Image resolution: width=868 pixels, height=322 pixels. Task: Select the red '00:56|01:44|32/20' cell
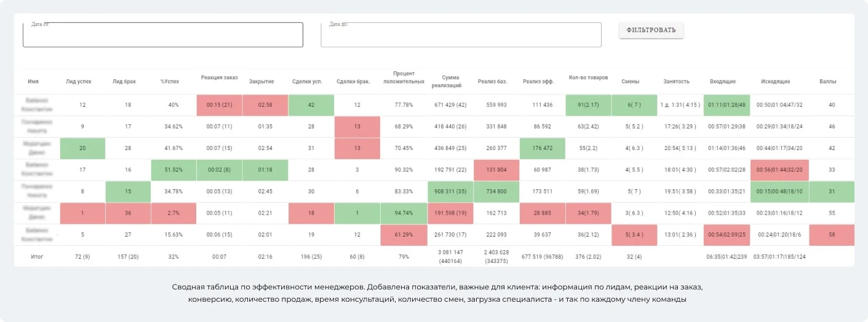[779, 170]
